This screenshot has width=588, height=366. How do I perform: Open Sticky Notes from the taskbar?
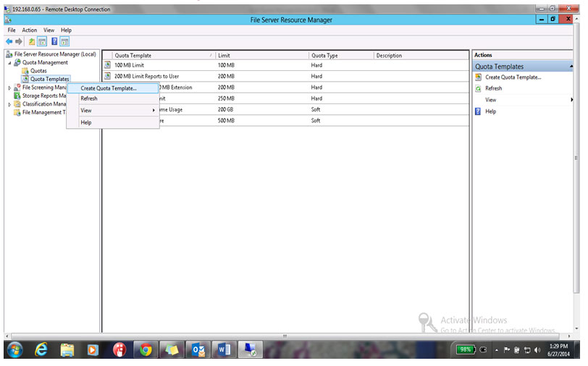coord(172,350)
